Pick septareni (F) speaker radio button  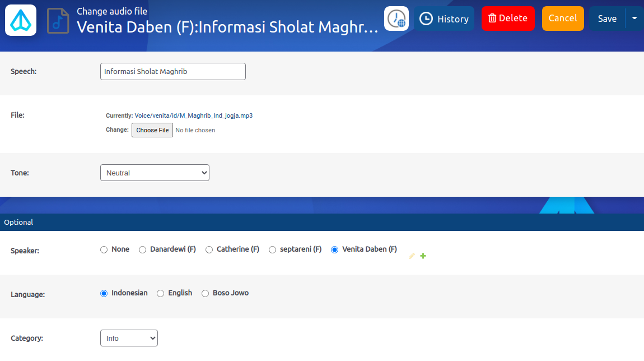tap(273, 249)
